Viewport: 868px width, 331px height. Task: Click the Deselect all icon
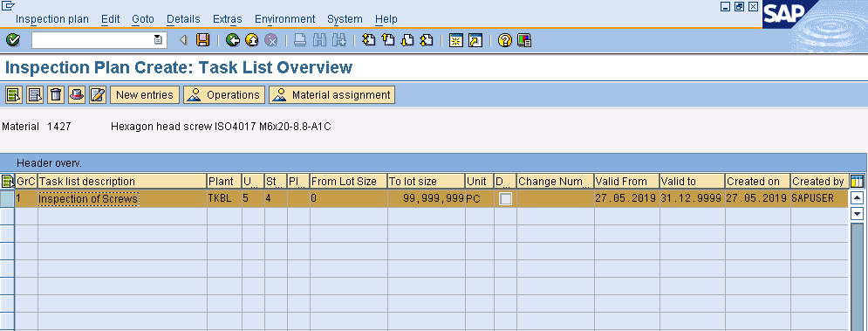click(x=35, y=95)
